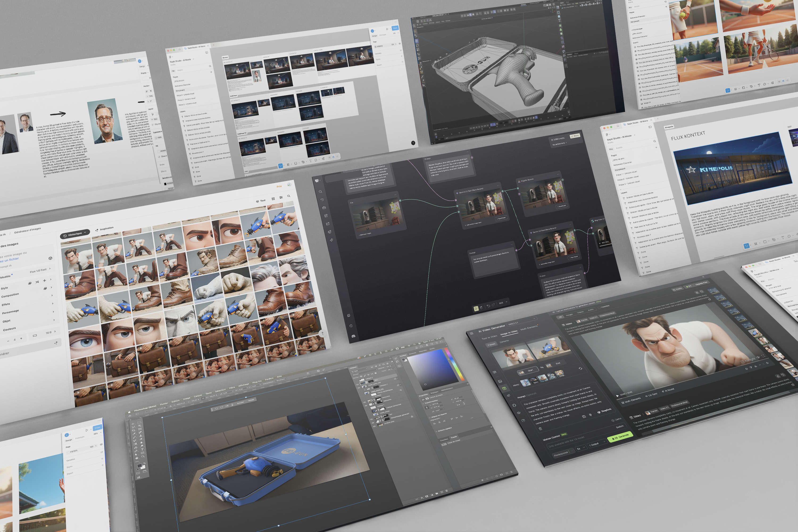Click the search icon in node editor sidebar
Screen dimensions: 798x532
click(x=320, y=192)
